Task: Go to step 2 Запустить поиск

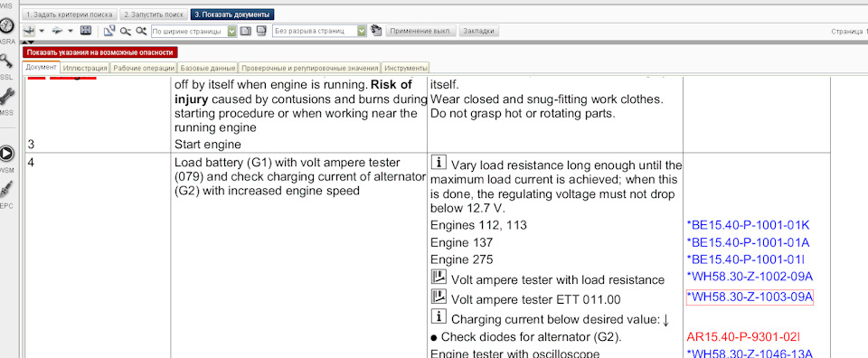Action: click(x=154, y=14)
